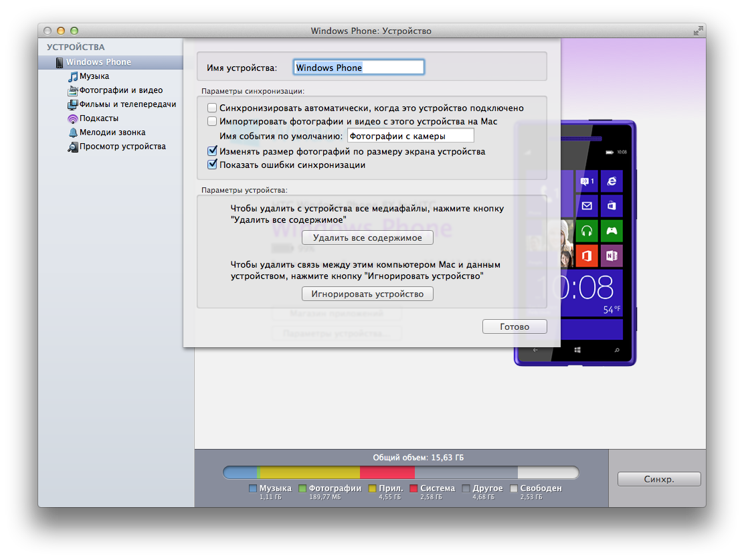Click the Готово button

point(515,326)
